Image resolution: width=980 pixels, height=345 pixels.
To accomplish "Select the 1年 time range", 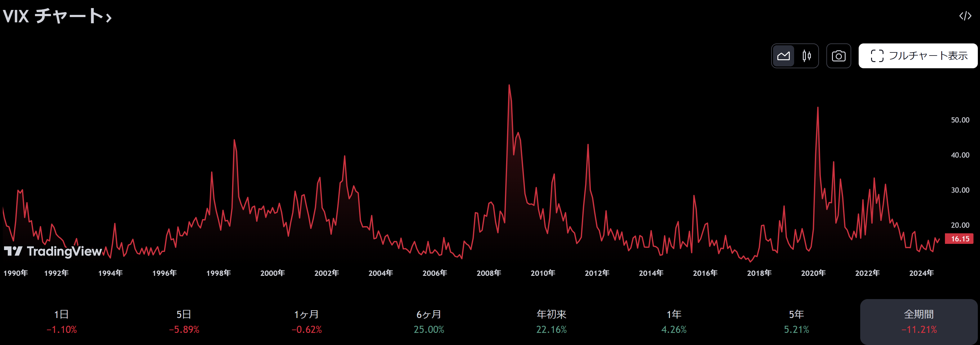I will [x=674, y=321].
